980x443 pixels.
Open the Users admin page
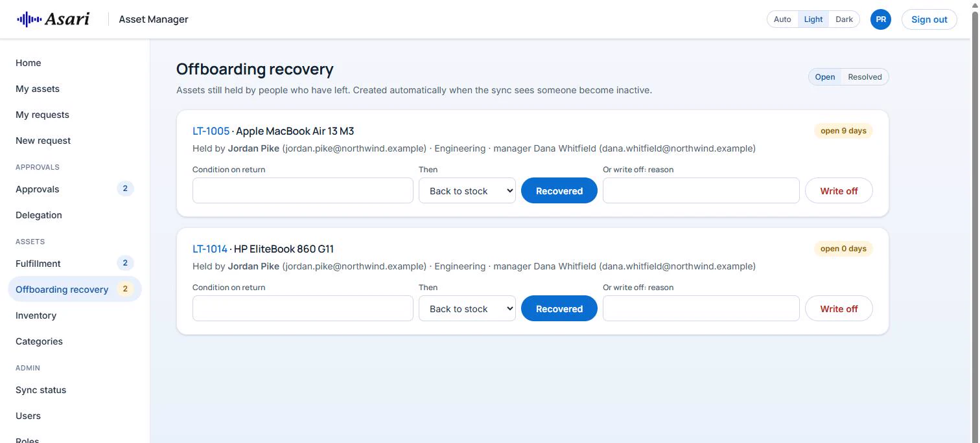75,416
